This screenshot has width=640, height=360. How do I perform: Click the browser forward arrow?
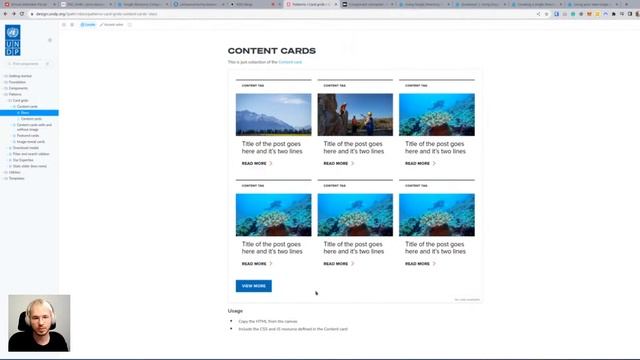point(13,14)
